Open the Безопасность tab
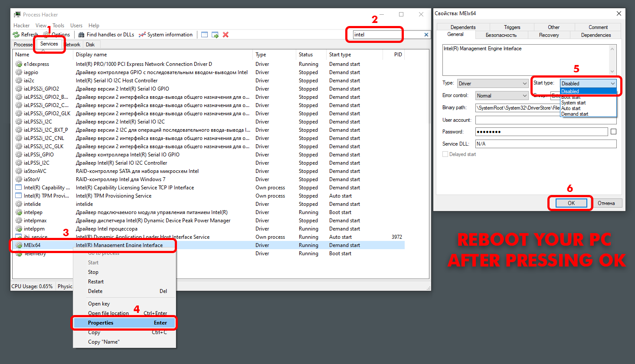Viewport: 635px width, 364px height. (501, 35)
